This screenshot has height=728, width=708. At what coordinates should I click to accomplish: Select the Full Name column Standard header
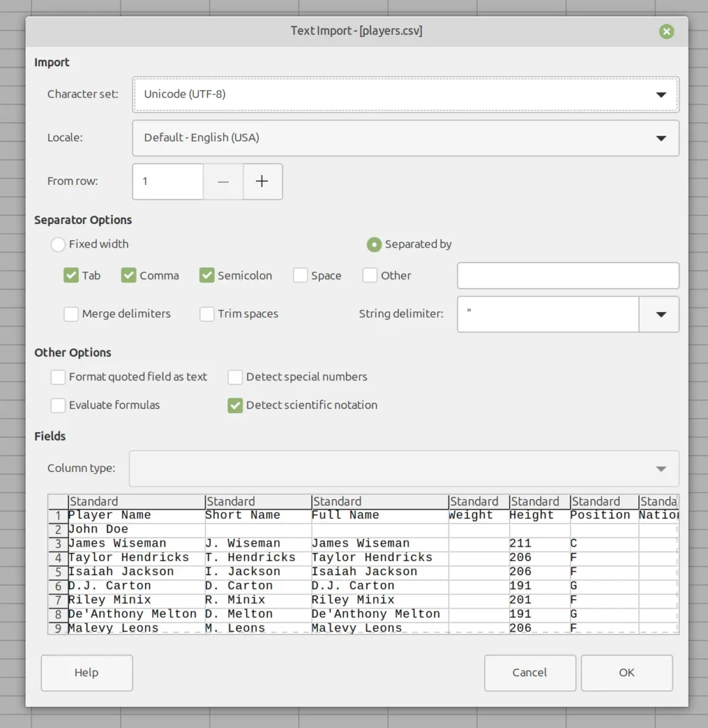tap(380, 501)
